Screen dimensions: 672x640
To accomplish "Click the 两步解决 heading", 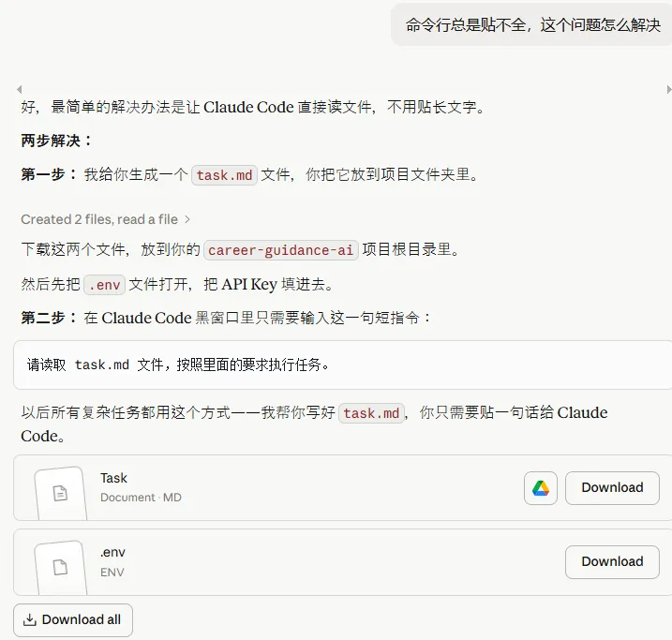I will pos(56,141).
